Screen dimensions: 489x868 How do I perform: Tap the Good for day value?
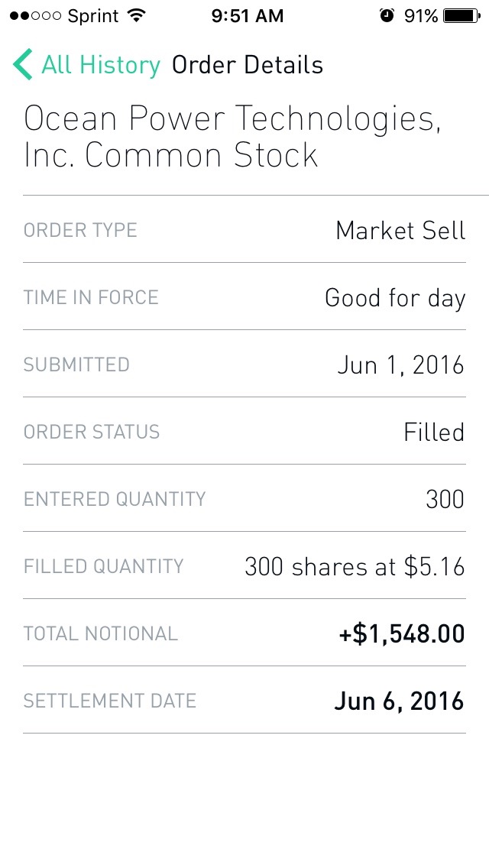click(x=395, y=297)
